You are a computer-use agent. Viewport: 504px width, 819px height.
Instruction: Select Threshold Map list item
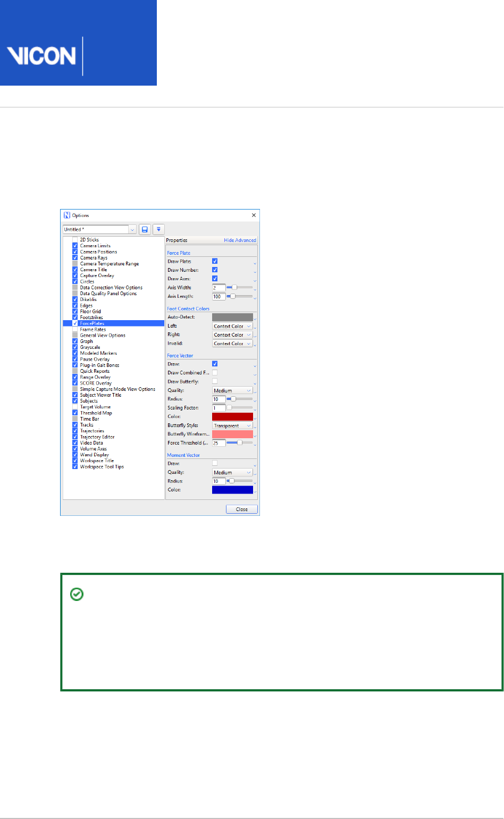click(96, 413)
